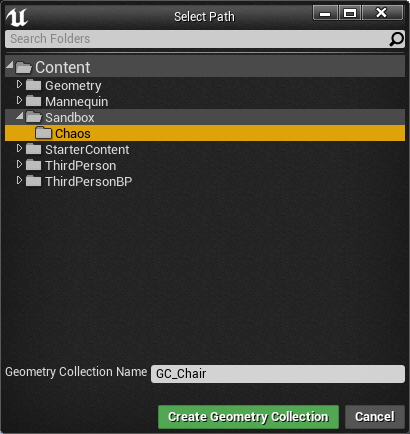Click the Geometry Collection Name field
The width and height of the screenshot is (410, 434).
click(278, 374)
